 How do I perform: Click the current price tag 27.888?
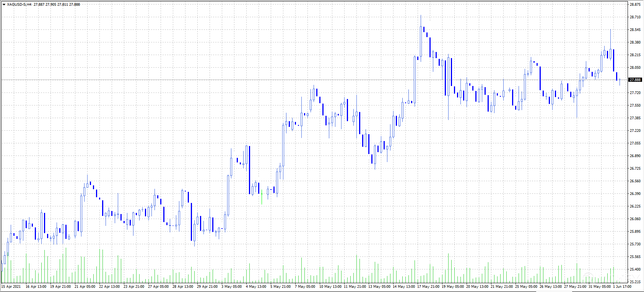pos(635,80)
